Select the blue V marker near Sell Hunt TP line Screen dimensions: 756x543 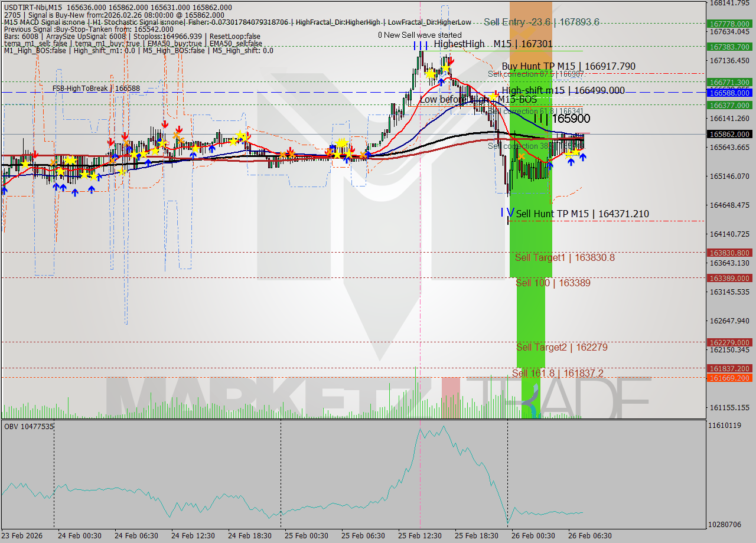coord(510,211)
